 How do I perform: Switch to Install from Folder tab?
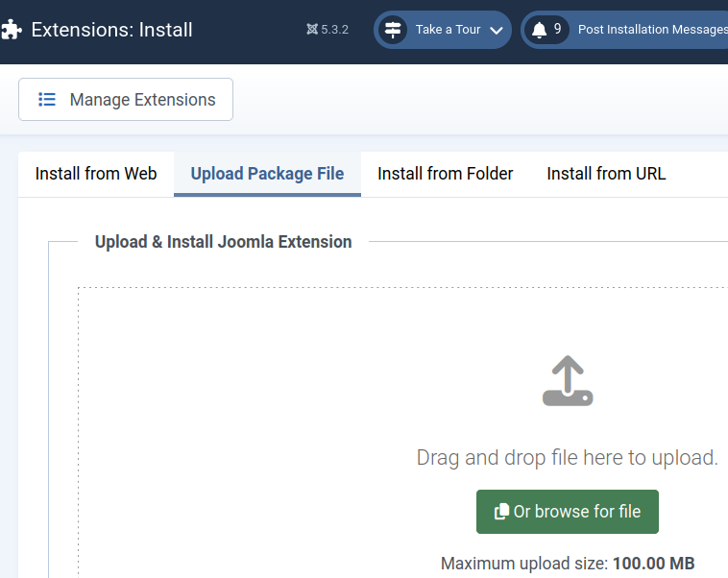click(x=446, y=174)
